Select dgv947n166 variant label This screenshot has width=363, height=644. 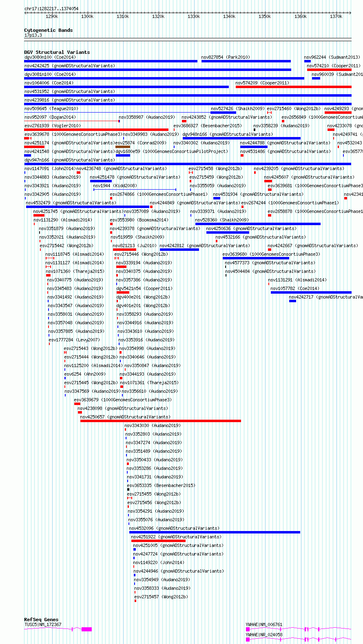(70, 160)
